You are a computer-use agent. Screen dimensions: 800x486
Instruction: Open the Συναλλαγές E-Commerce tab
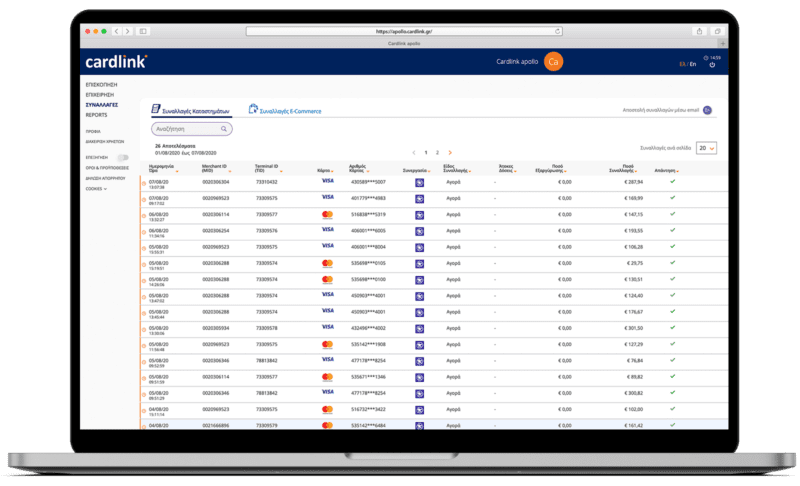pos(285,110)
